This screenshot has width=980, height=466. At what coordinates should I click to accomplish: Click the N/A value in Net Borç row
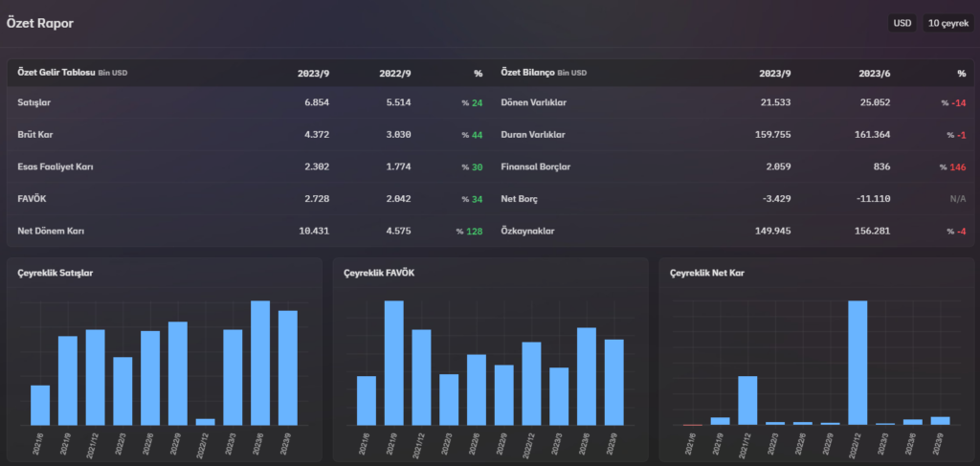pyautogui.click(x=958, y=199)
